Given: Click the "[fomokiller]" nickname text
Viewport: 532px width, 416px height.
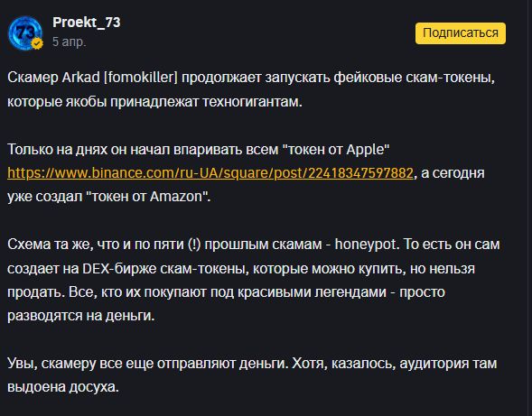Looking at the screenshot, I should (141, 78).
